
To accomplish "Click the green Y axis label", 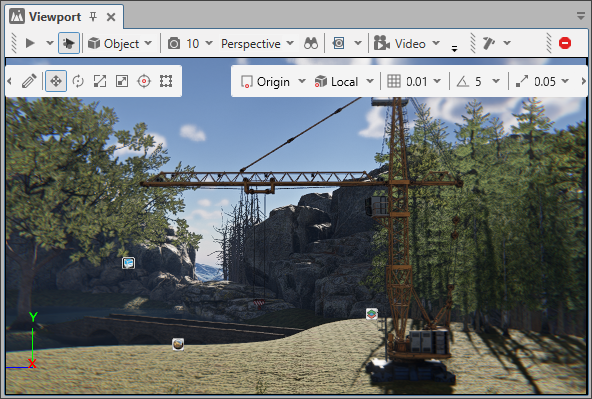I will 33,316.
